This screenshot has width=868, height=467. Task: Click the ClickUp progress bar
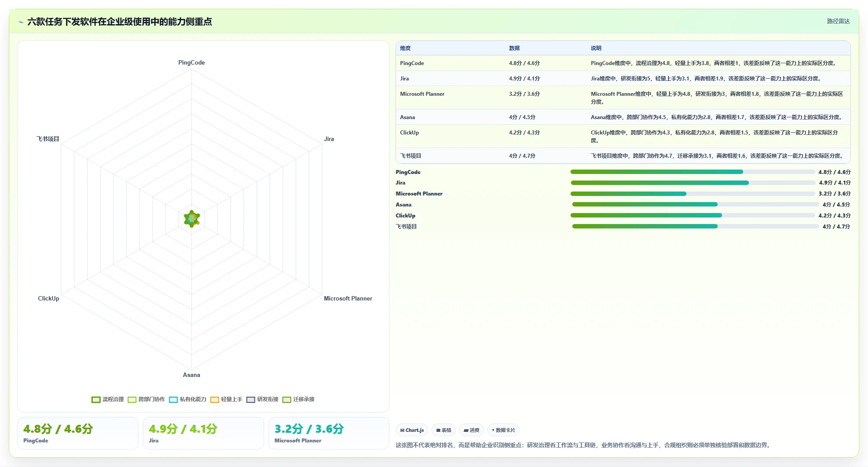692,215
